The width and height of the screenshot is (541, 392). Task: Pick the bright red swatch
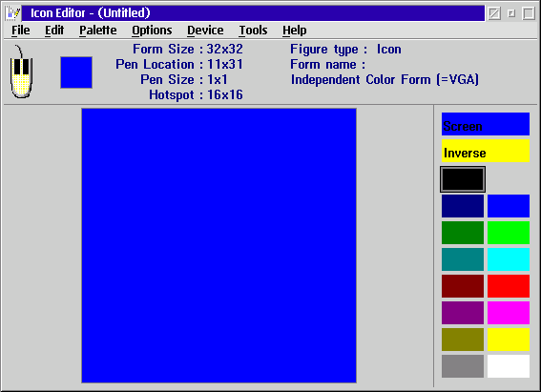pyautogui.click(x=509, y=286)
